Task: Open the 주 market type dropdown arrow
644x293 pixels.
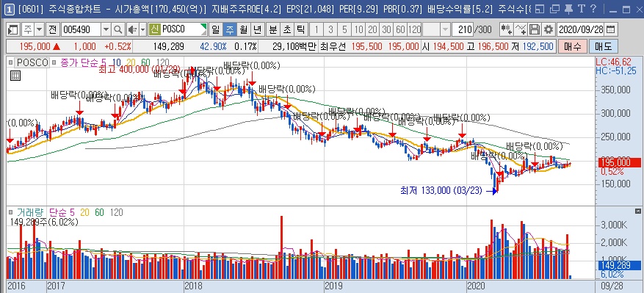Action: coord(39,29)
